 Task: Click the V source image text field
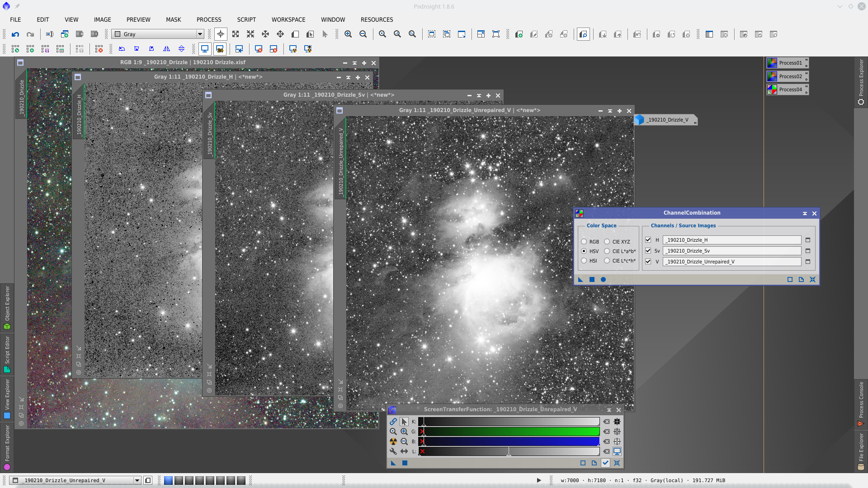[x=731, y=262]
